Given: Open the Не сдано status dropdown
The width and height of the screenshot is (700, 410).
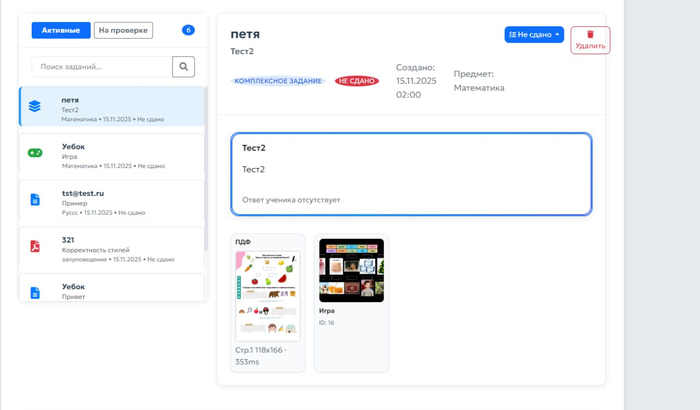Looking at the screenshot, I should (534, 34).
